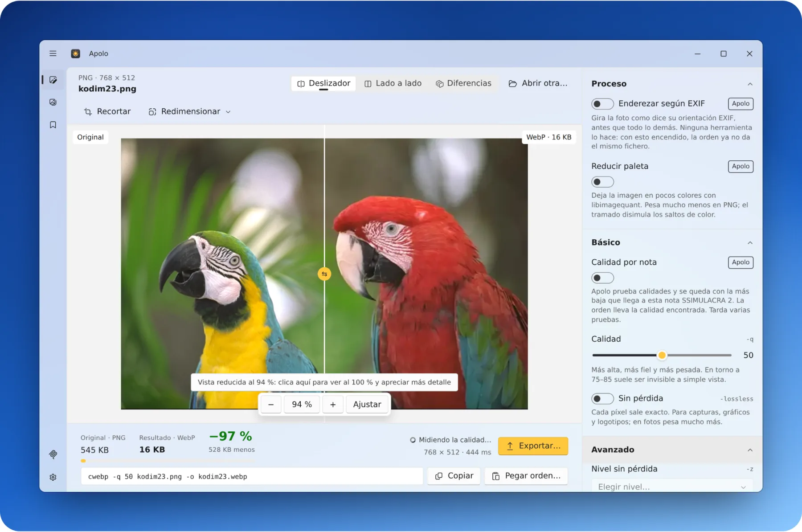Collapse the Proceso section

pos(750,84)
